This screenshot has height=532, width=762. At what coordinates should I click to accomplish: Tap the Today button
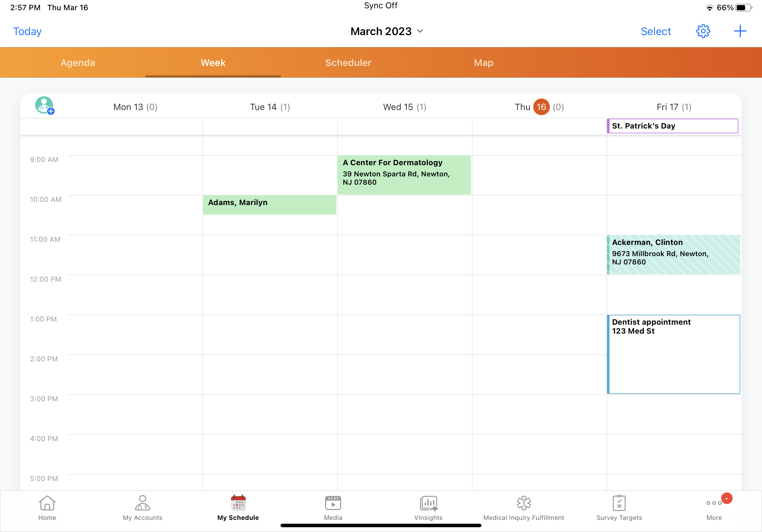27,31
